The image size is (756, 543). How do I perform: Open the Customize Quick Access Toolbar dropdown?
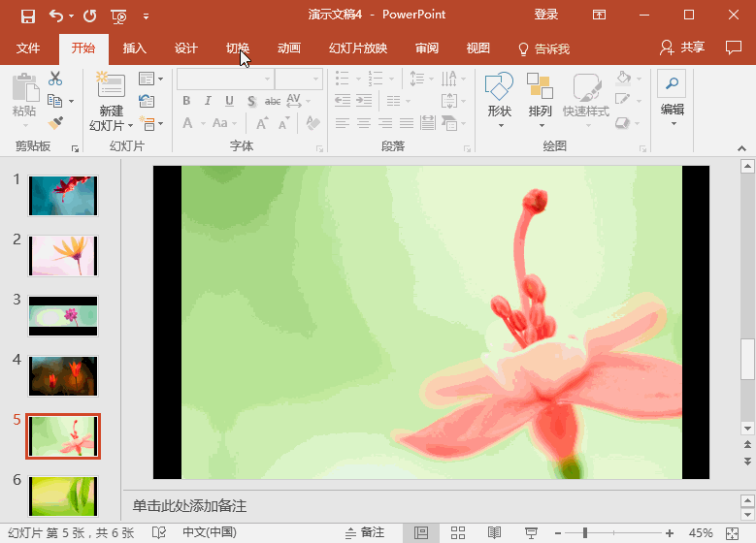pos(146,16)
